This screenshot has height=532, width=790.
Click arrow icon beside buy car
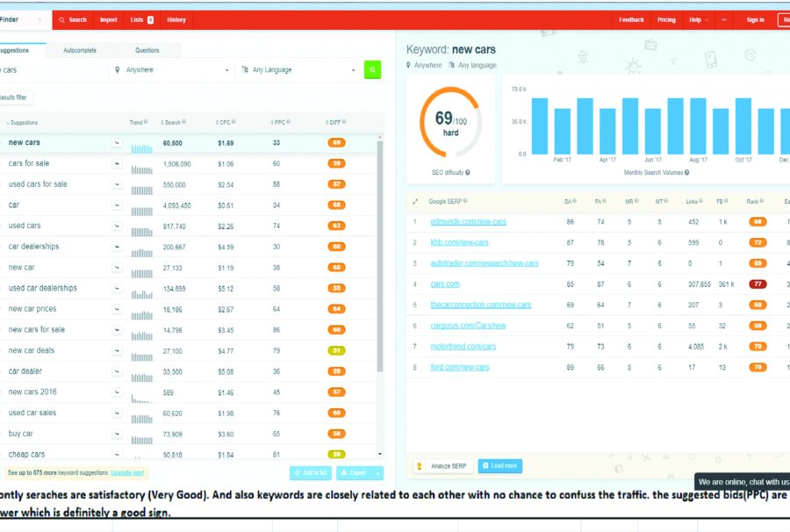pos(117,434)
